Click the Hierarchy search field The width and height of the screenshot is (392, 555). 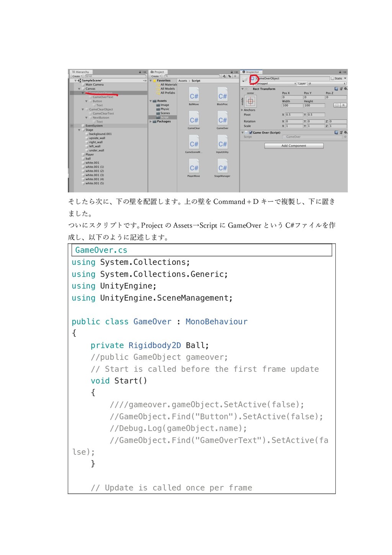[115, 76]
